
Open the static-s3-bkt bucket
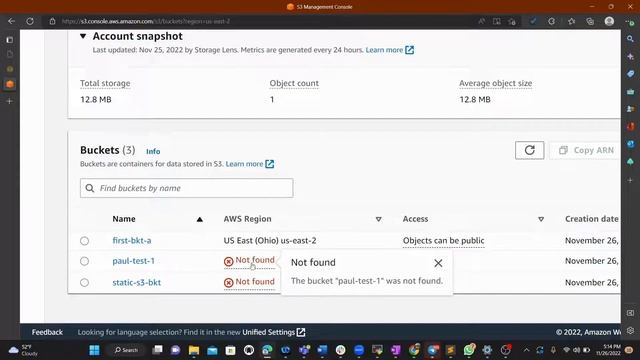click(x=136, y=282)
